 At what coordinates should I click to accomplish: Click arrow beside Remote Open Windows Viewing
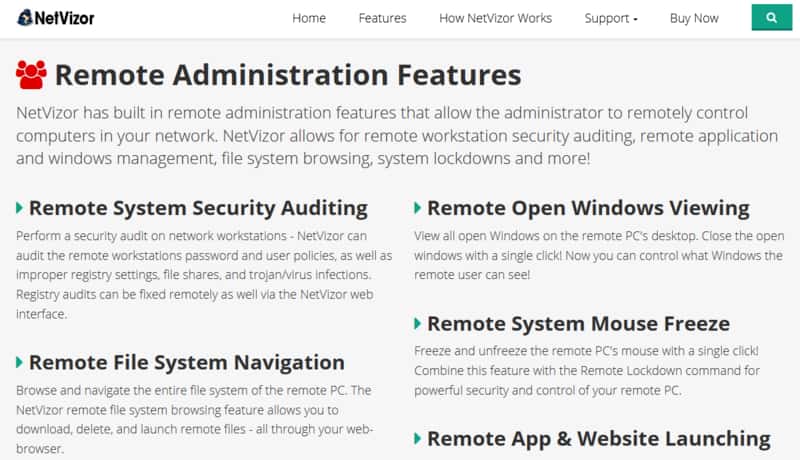point(417,208)
